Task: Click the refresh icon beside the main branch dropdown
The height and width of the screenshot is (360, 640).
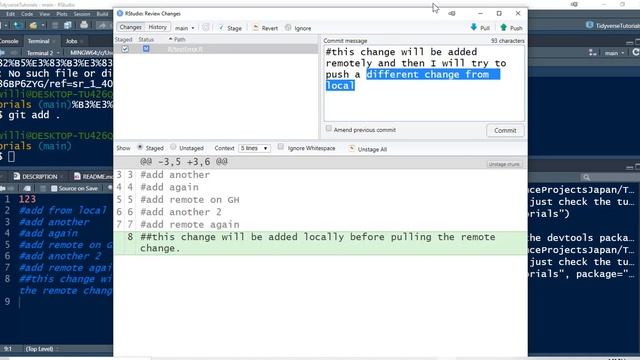Action: point(205,27)
